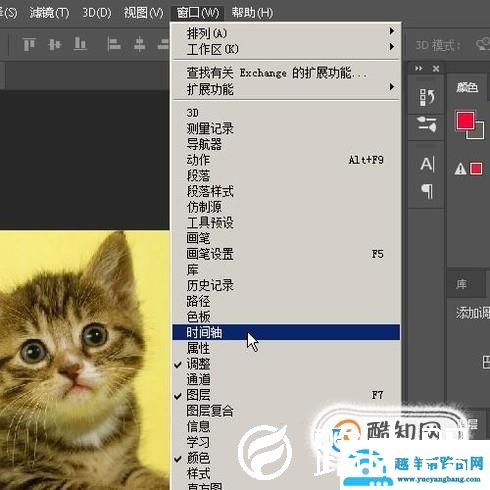Open the Paragraph panel icon
Viewport: 490px width, 490px height.
tap(427, 191)
